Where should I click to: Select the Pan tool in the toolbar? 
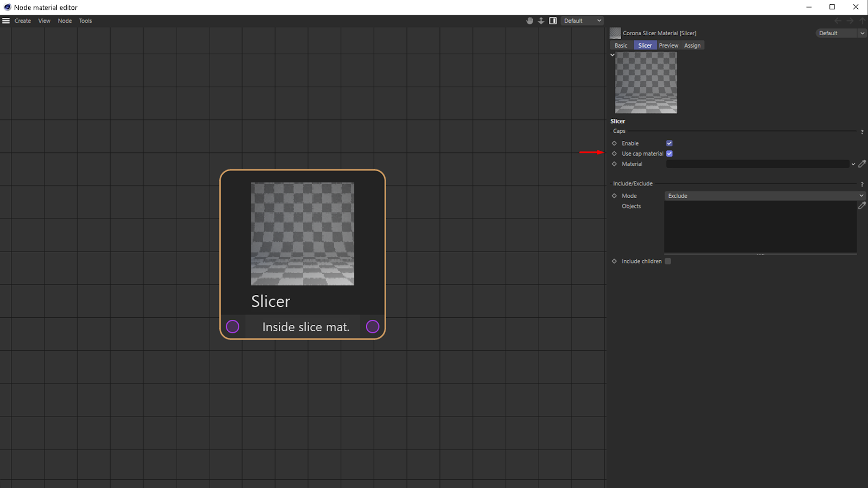tap(529, 21)
